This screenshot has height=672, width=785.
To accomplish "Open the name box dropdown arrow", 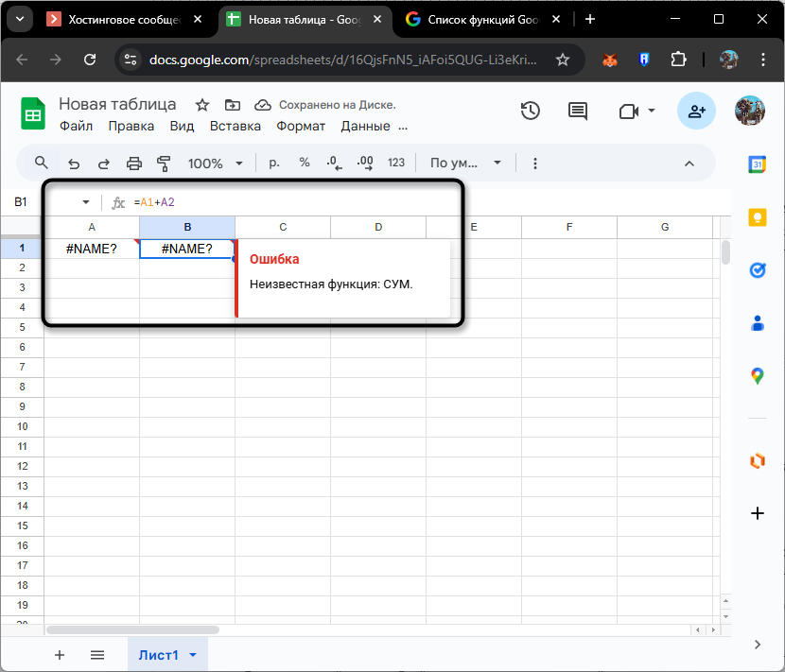I will pyautogui.click(x=86, y=202).
